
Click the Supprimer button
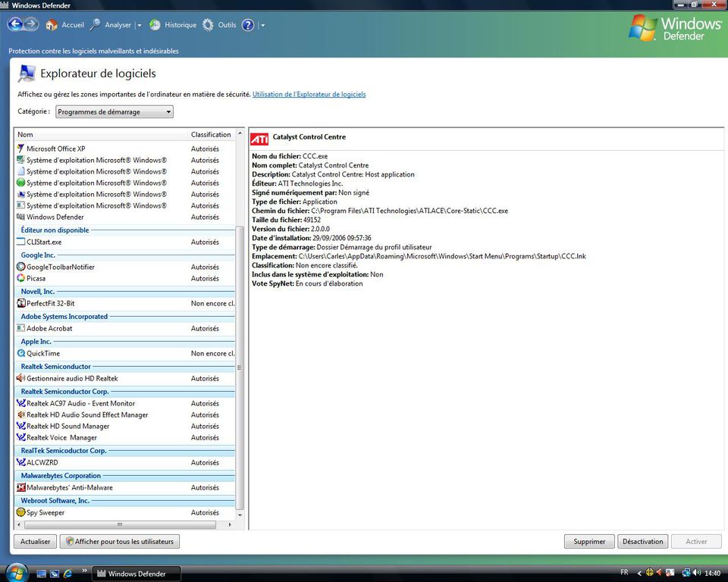[x=589, y=541]
